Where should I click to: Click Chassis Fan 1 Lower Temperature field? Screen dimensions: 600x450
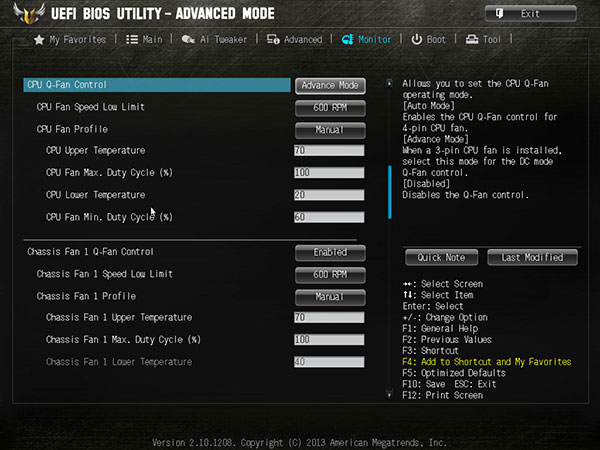(x=329, y=362)
